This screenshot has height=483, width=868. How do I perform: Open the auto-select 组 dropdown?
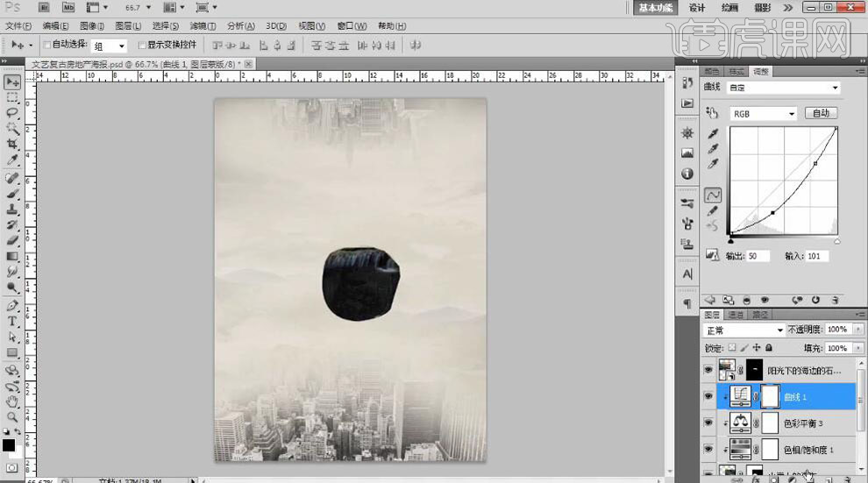[x=109, y=46]
